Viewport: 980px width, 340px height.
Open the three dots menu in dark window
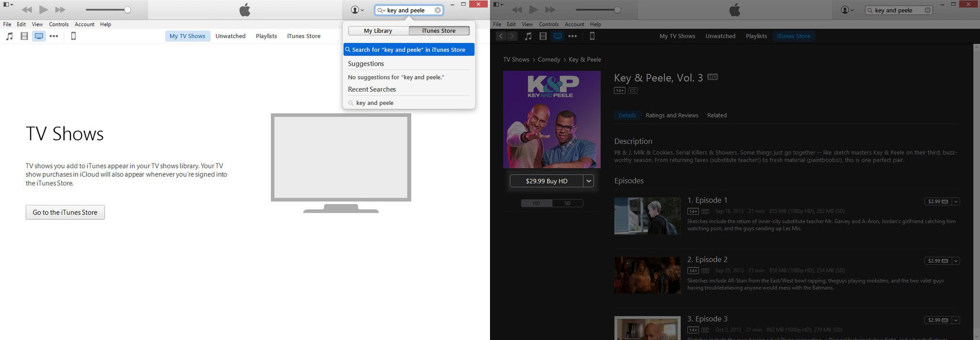pyautogui.click(x=573, y=36)
